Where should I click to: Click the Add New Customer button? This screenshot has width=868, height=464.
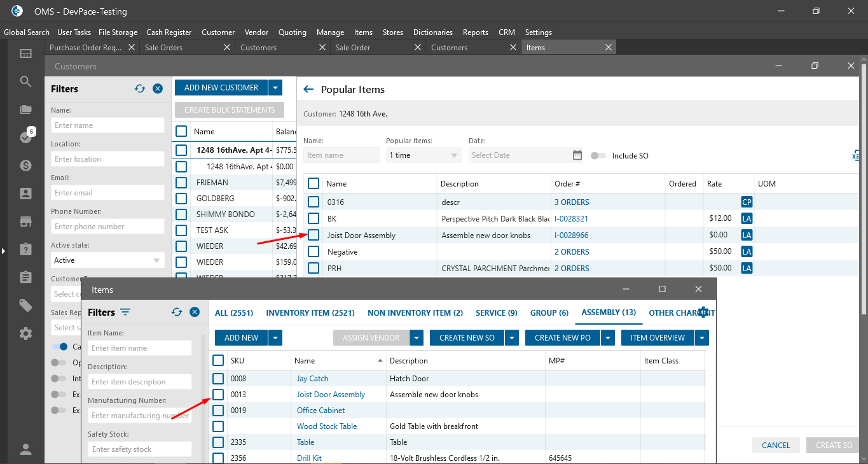(x=221, y=88)
